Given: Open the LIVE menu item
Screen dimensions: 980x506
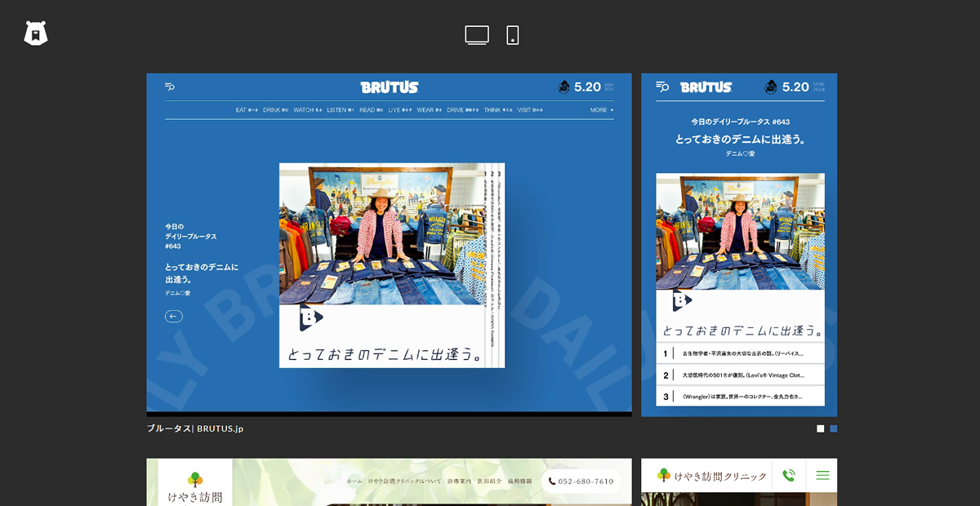Looking at the screenshot, I should 400,110.
